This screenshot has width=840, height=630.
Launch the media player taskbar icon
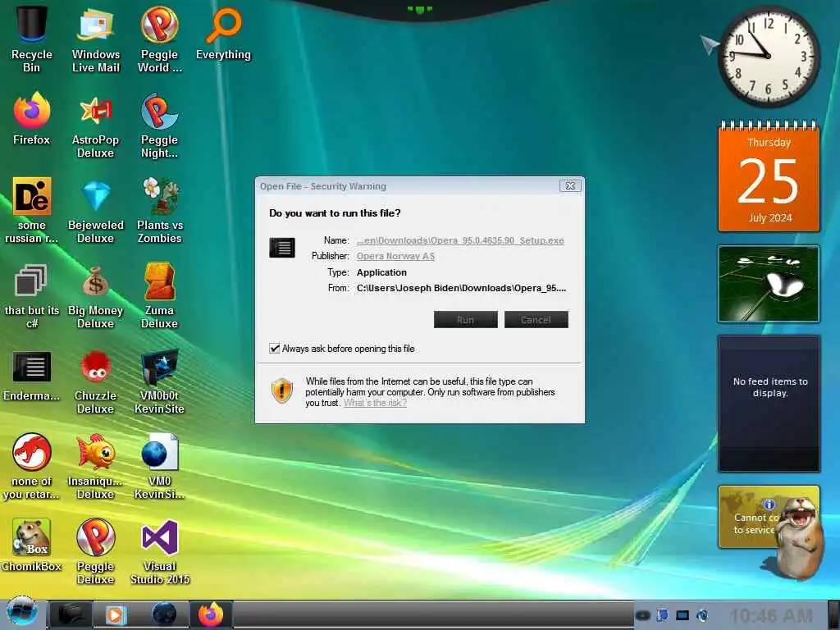(x=114, y=614)
